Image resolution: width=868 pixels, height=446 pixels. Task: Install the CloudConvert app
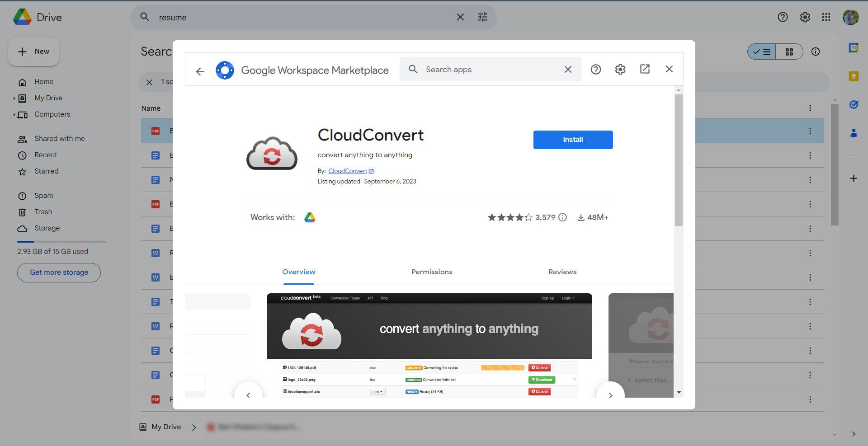tap(573, 140)
